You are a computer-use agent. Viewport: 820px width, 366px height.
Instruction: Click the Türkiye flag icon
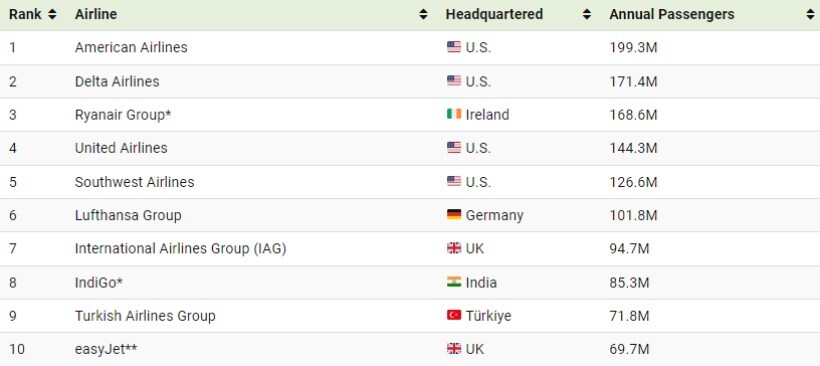point(454,315)
